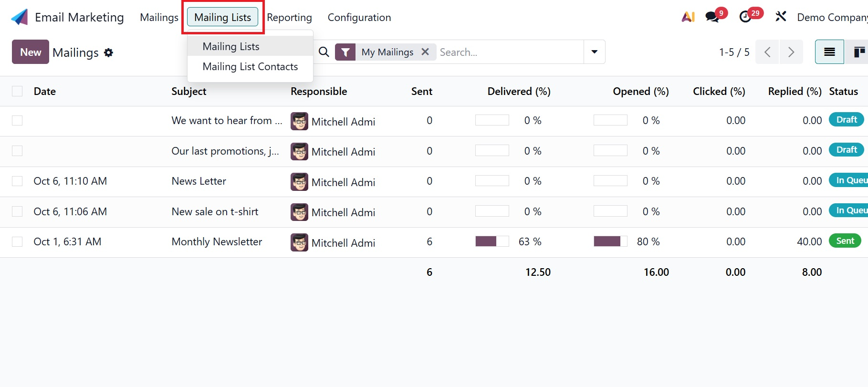Image resolution: width=868 pixels, height=387 pixels.
Task: Check the News Letter row checkbox
Action: 17,181
